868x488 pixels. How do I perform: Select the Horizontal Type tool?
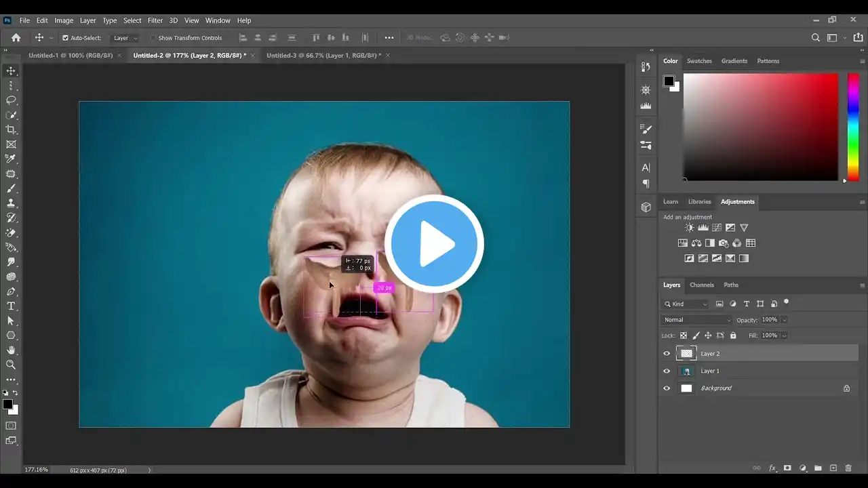coord(11,306)
